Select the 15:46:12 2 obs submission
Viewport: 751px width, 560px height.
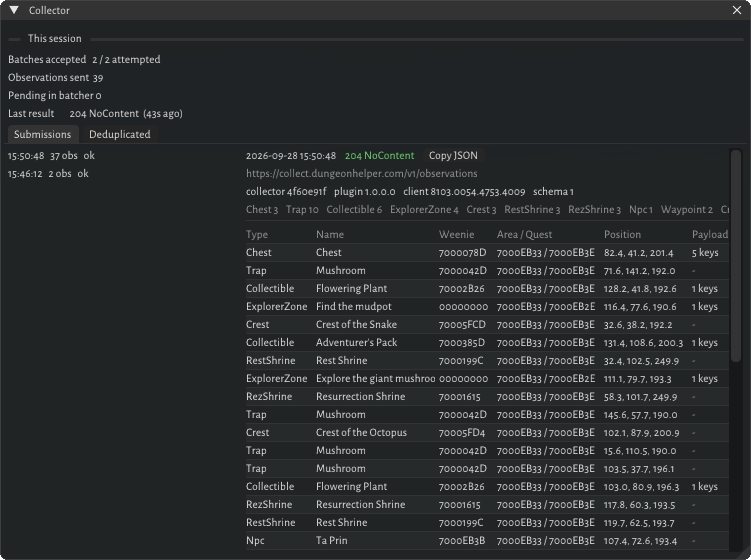click(x=48, y=174)
